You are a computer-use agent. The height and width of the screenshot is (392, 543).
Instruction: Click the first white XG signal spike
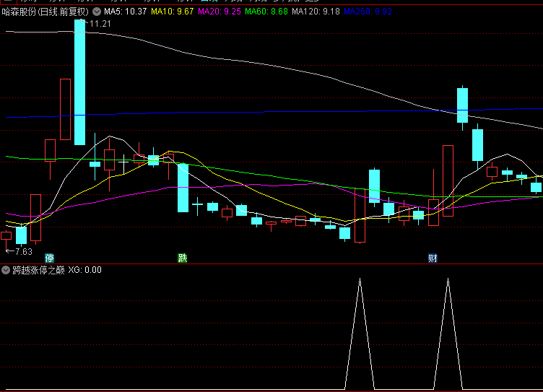coord(360,334)
